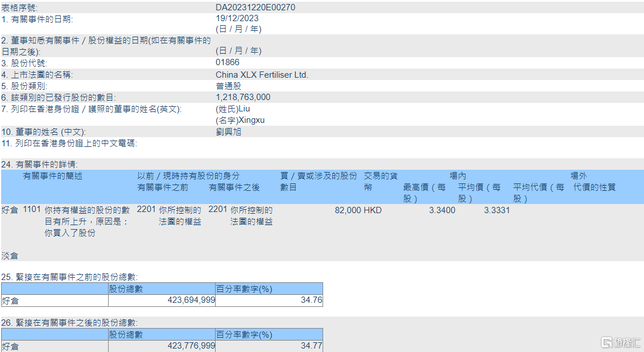Click the 淡倉 row label
The image size is (644, 352).
tap(10, 256)
